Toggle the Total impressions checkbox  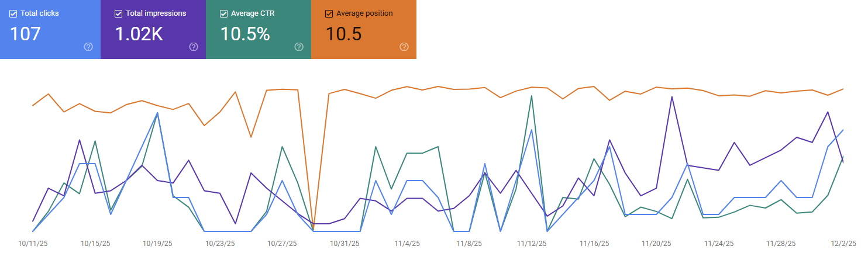pos(119,13)
